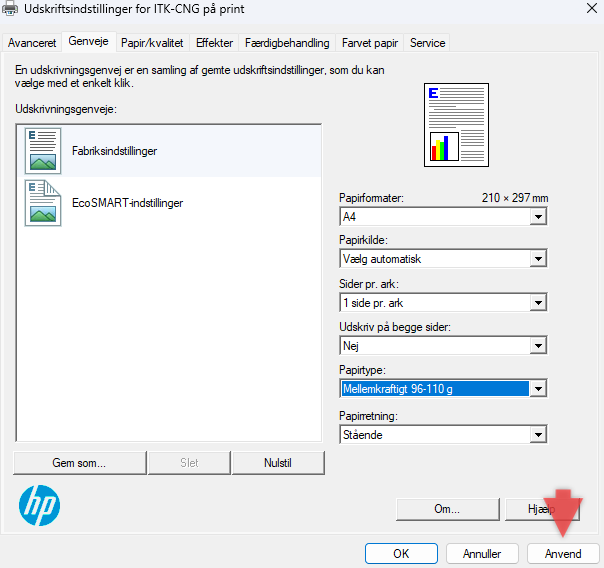The height and width of the screenshot is (568, 604).
Task: Expand the Papirkilde dropdown arrow
Action: 538,259
